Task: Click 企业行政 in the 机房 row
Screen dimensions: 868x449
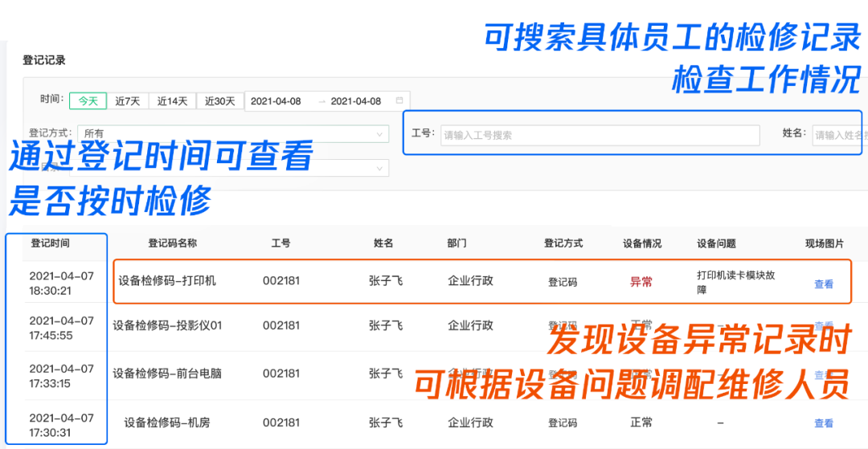Action: click(x=470, y=423)
